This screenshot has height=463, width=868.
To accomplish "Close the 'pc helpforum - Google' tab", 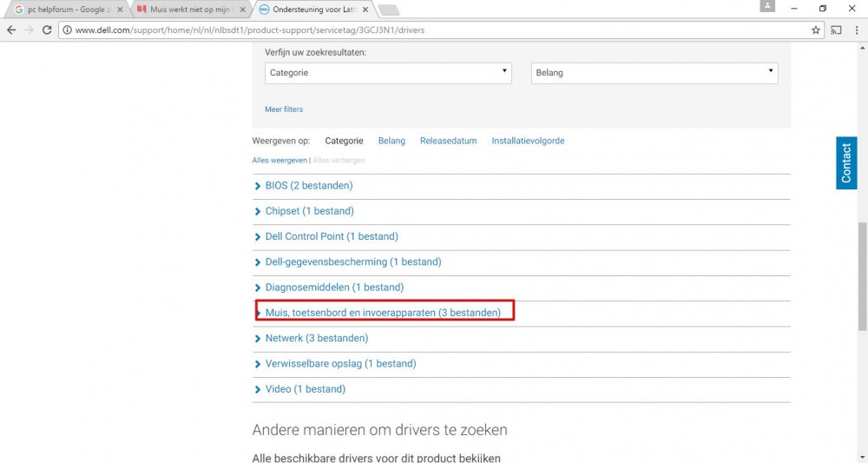I will [x=120, y=10].
